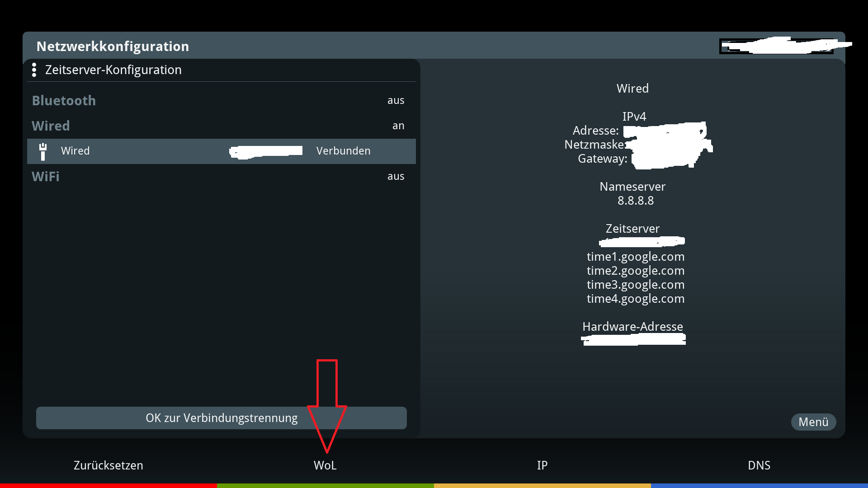Click the Nameserver 8.8.8.8 value
Screen dimensions: 868x488
pos(635,201)
